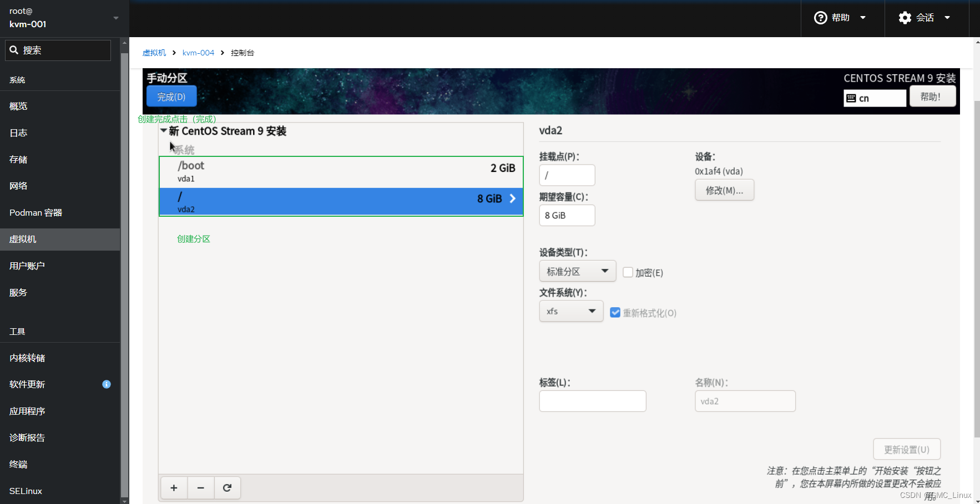Open the 标准分区 device type dropdown
The image size is (980, 504).
[x=578, y=271]
